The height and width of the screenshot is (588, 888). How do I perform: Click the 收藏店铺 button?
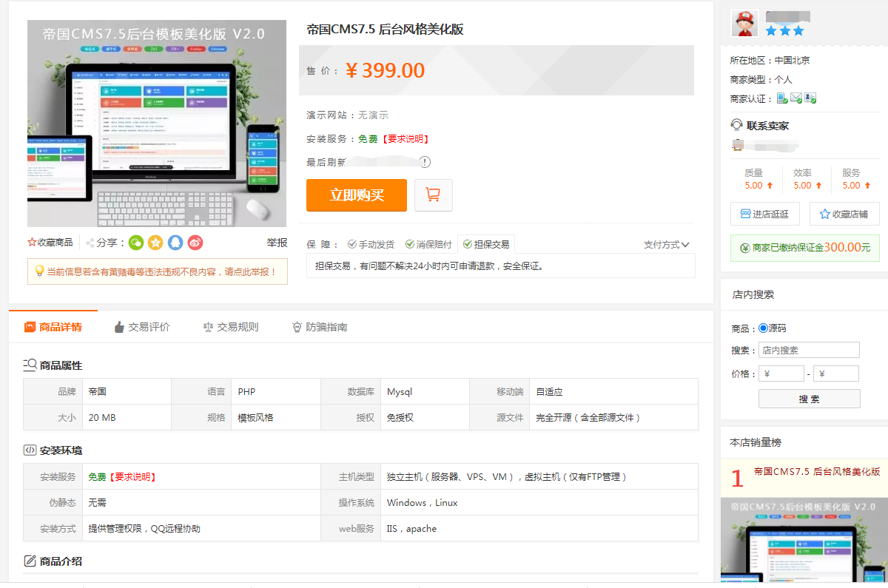point(844,214)
